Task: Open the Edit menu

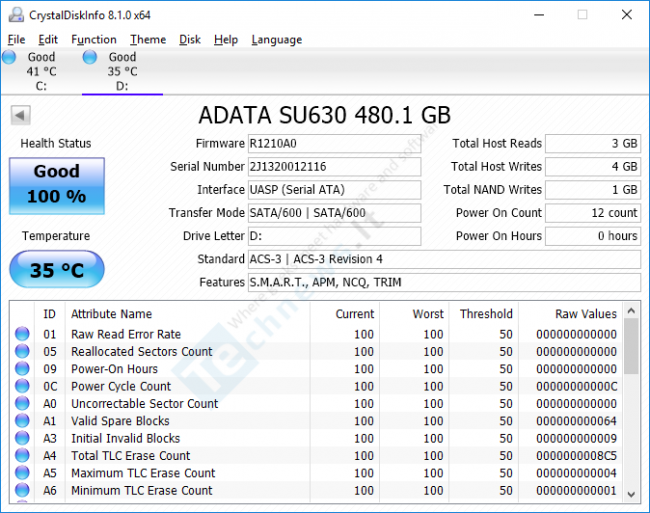Action: click(x=48, y=40)
